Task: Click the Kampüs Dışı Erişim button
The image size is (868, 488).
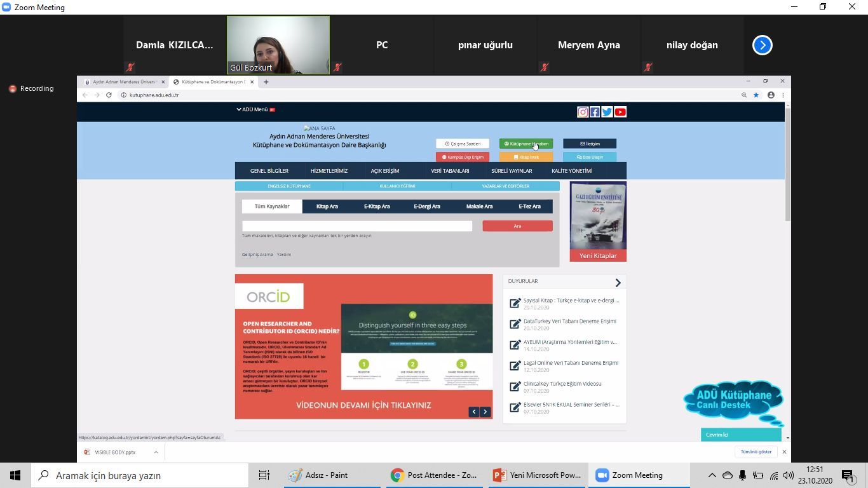Action: pyautogui.click(x=463, y=157)
